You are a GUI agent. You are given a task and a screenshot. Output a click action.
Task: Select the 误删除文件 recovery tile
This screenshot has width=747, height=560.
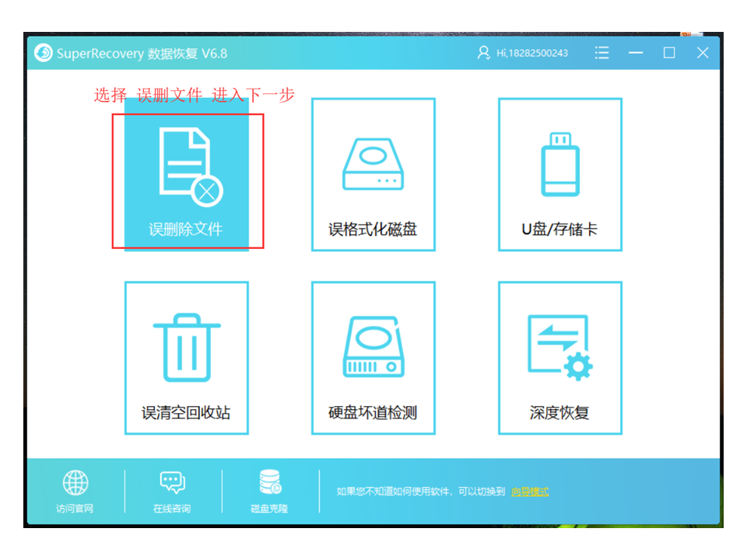[x=186, y=174]
